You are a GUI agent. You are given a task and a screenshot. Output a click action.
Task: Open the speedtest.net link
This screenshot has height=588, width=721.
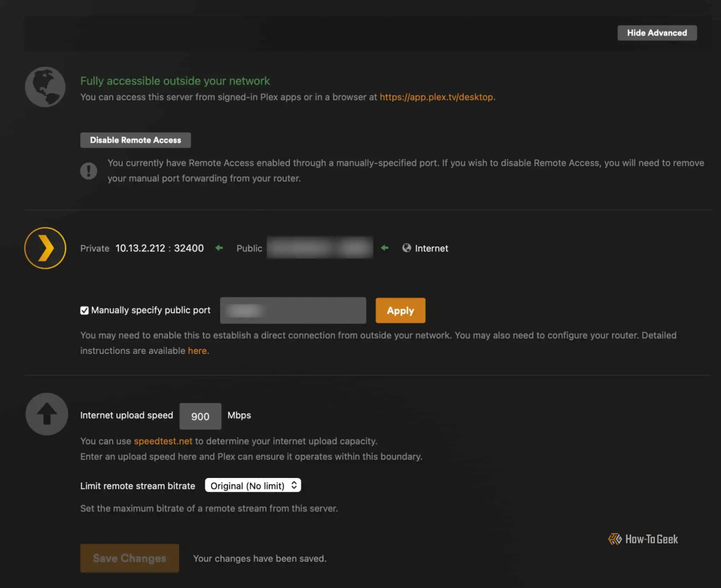click(x=163, y=441)
